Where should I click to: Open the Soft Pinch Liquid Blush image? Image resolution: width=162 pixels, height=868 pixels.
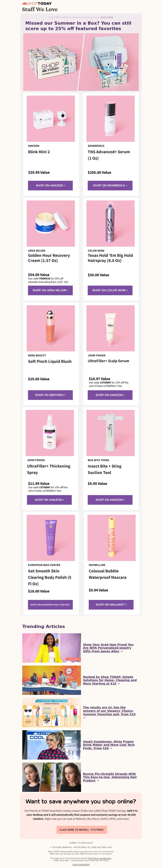51,328
